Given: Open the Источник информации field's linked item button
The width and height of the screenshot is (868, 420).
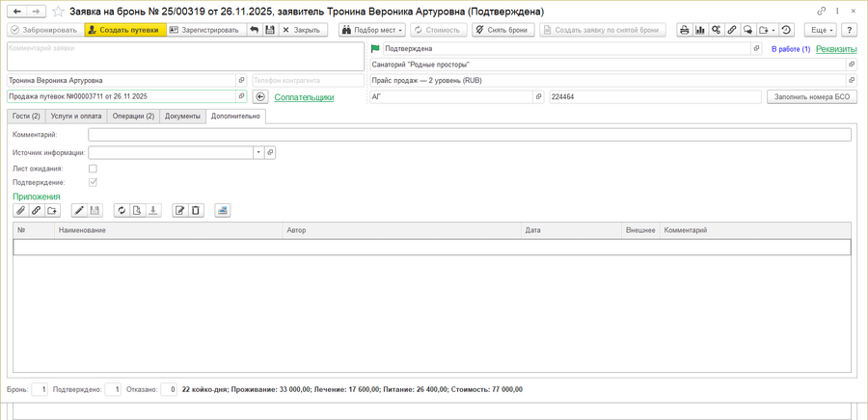Looking at the screenshot, I should (x=270, y=152).
